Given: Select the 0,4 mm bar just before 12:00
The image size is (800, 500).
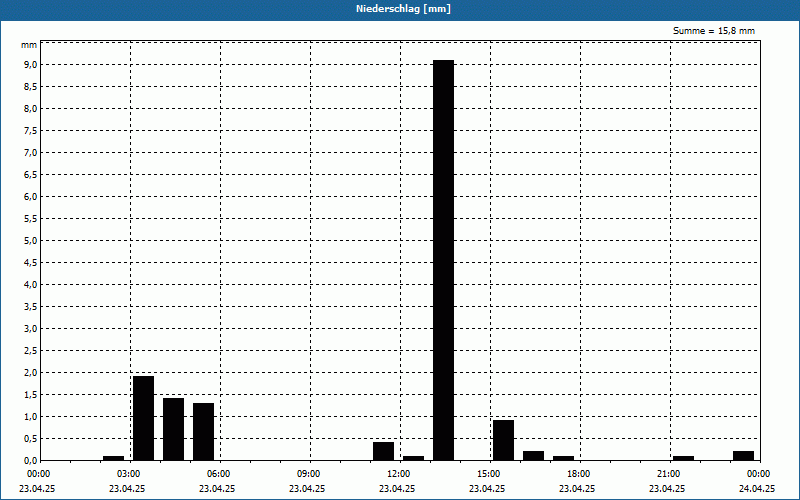Looking at the screenshot, I should 384,451.
